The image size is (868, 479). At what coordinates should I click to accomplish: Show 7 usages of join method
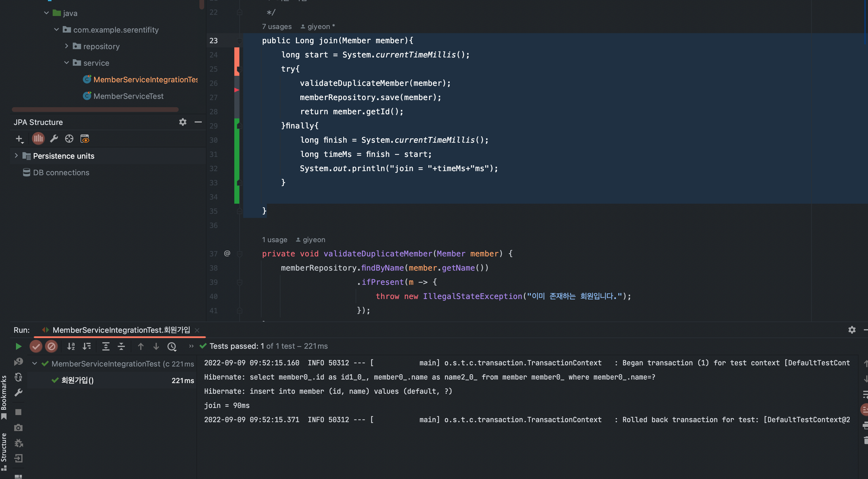point(277,26)
